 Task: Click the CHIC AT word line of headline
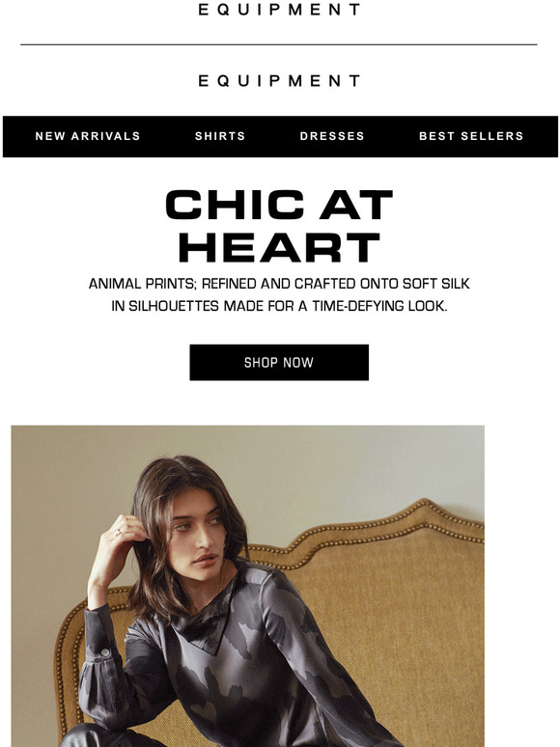[x=279, y=205]
